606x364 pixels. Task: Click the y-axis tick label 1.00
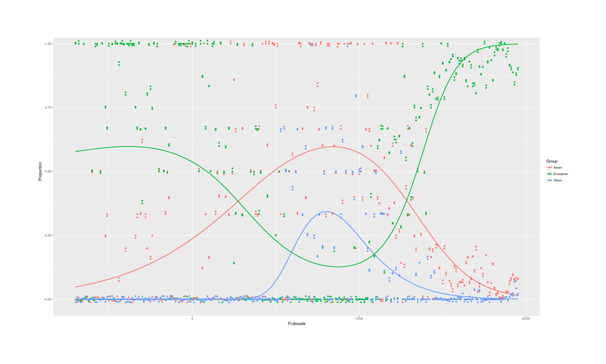coord(48,44)
